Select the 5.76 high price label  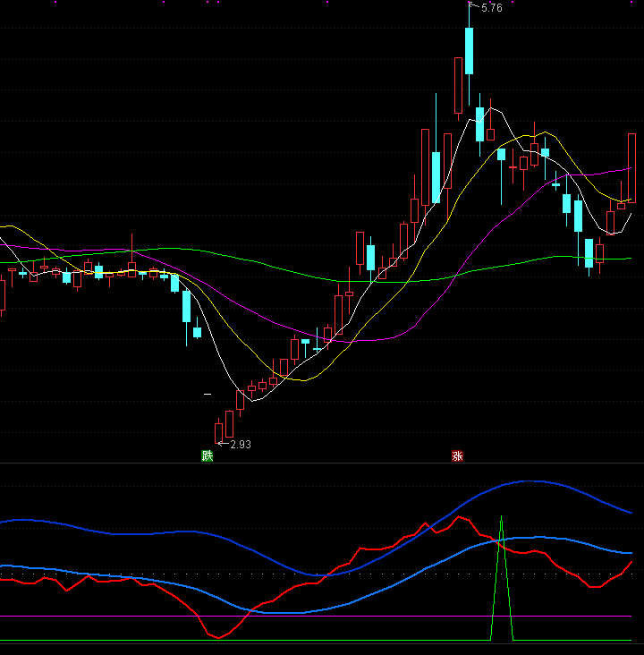(x=492, y=8)
